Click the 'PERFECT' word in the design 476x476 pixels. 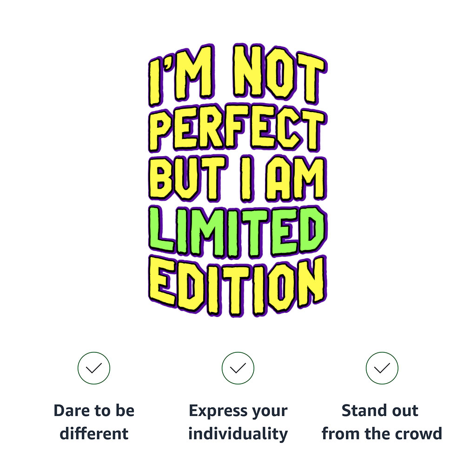[238, 128]
